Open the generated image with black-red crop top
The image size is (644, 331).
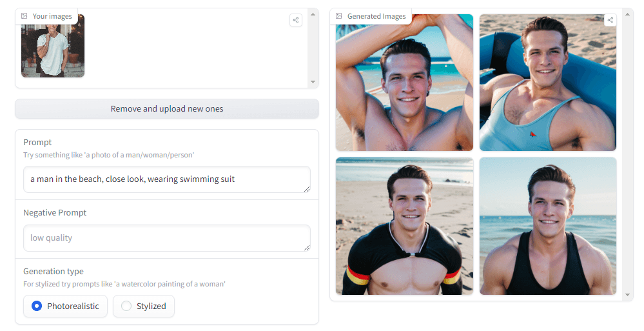pyautogui.click(x=404, y=226)
